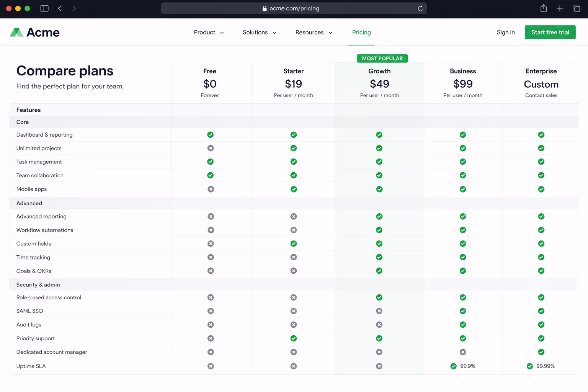This screenshot has width=588, height=392.
Task: Click Enterprise Uptime SLA 99.99% checkmark
Action: click(530, 366)
